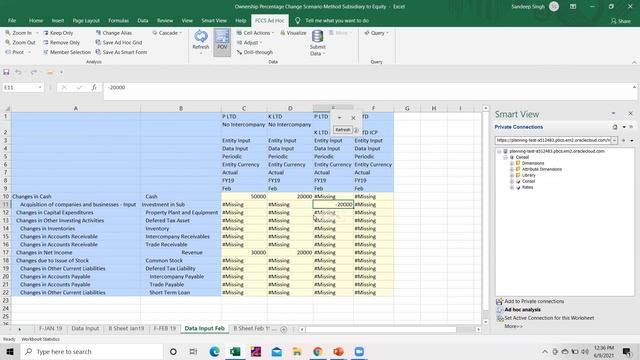640x360 pixels.
Task: Open the Review tab
Action: point(165,20)
